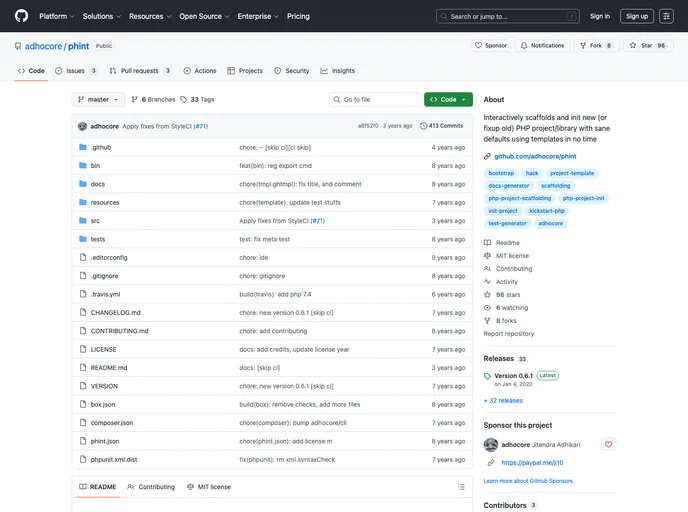Image resolution: width=688 pixels, height=512 pixels.
Task: Click the Go to file field
Action: [x=375, y=100]
